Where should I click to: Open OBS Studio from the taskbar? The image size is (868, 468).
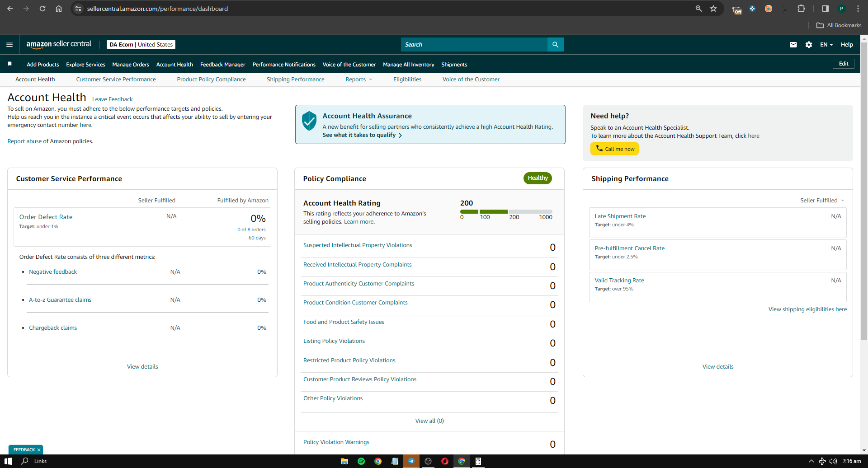tap(428, 461)
